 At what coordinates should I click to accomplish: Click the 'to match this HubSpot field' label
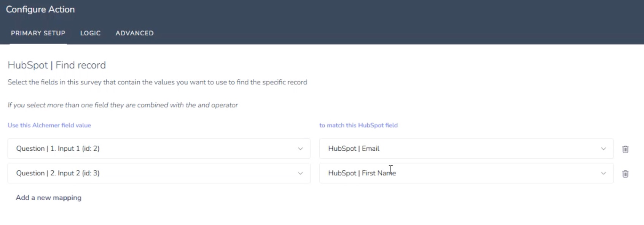point(358,125)
